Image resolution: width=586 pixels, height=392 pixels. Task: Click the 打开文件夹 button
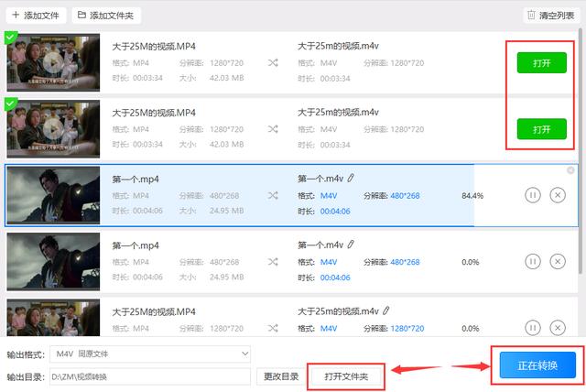346,376
